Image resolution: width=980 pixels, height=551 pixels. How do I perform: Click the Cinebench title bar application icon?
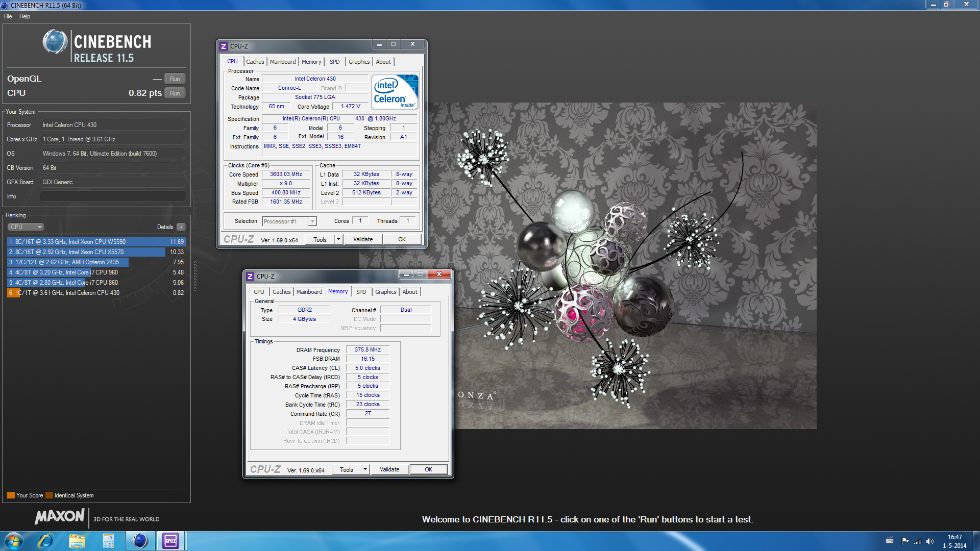(5, 5)
